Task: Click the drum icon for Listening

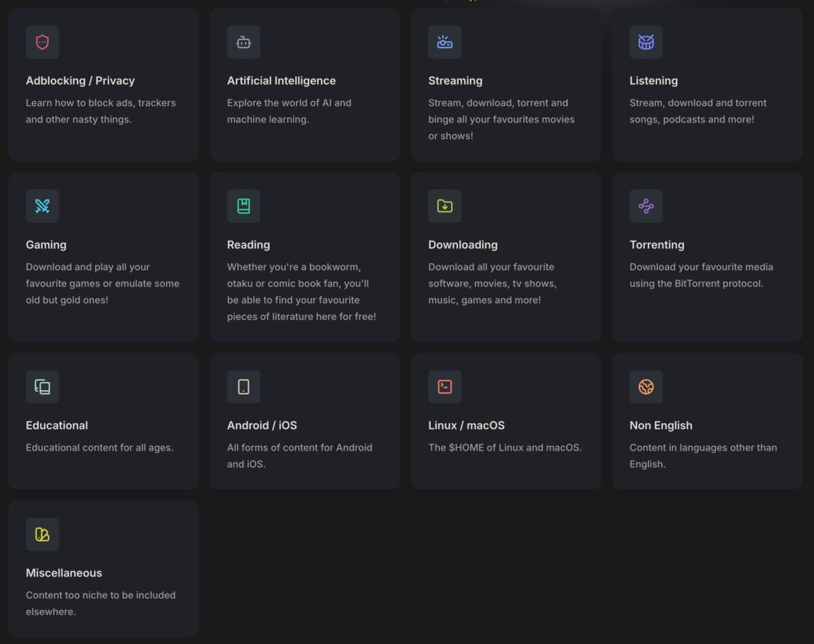Action: tap(646, 42)
